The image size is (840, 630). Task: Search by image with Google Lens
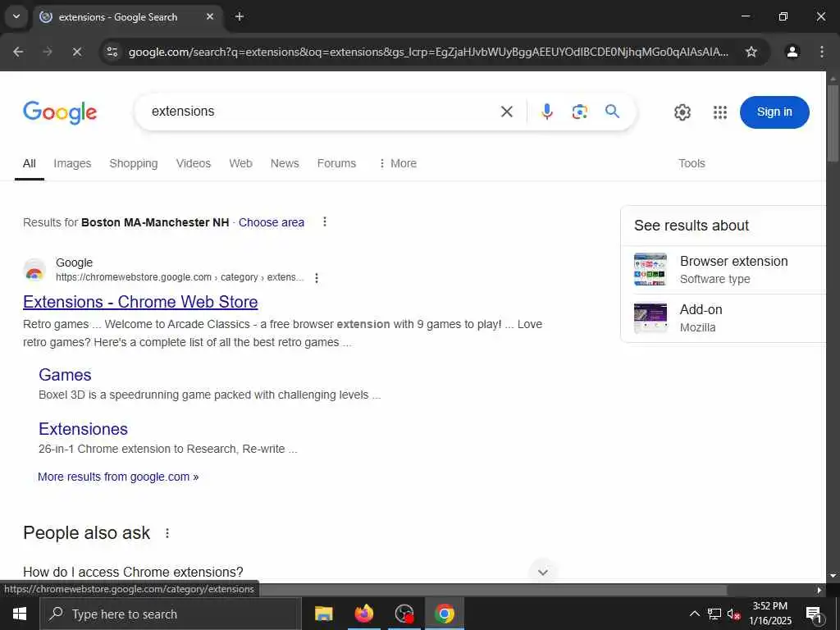(x=580, y=112)
